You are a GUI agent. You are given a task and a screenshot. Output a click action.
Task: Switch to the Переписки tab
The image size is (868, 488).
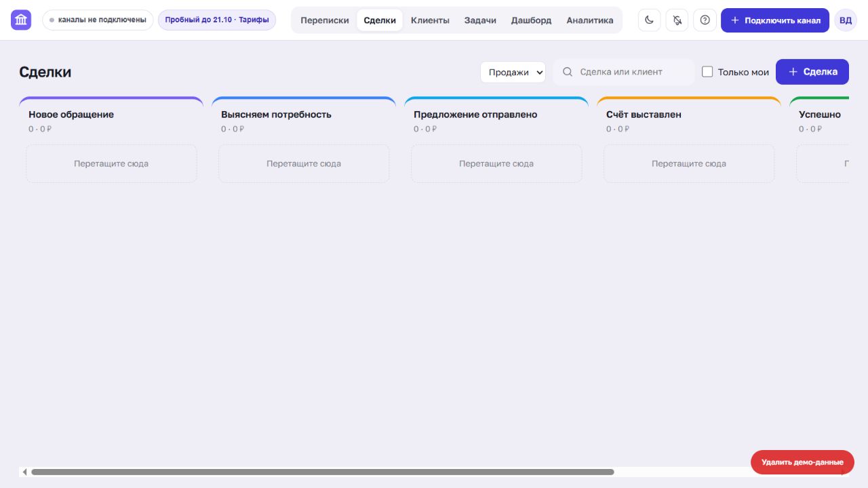325,20
